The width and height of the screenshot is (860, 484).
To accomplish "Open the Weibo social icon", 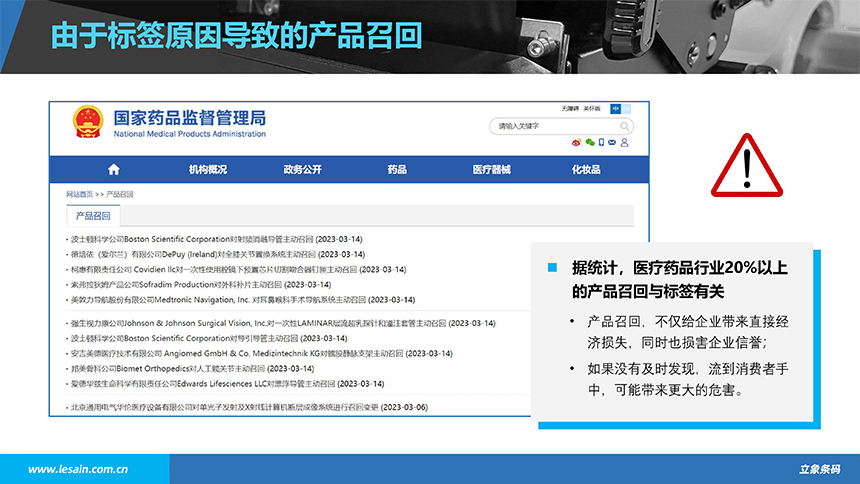I will coord(576,143).
